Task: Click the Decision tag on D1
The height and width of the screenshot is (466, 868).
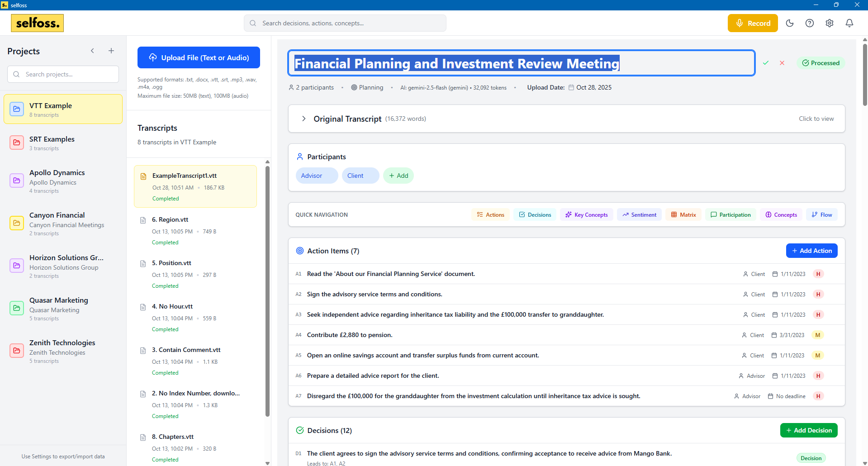Action: click(811, 458)
